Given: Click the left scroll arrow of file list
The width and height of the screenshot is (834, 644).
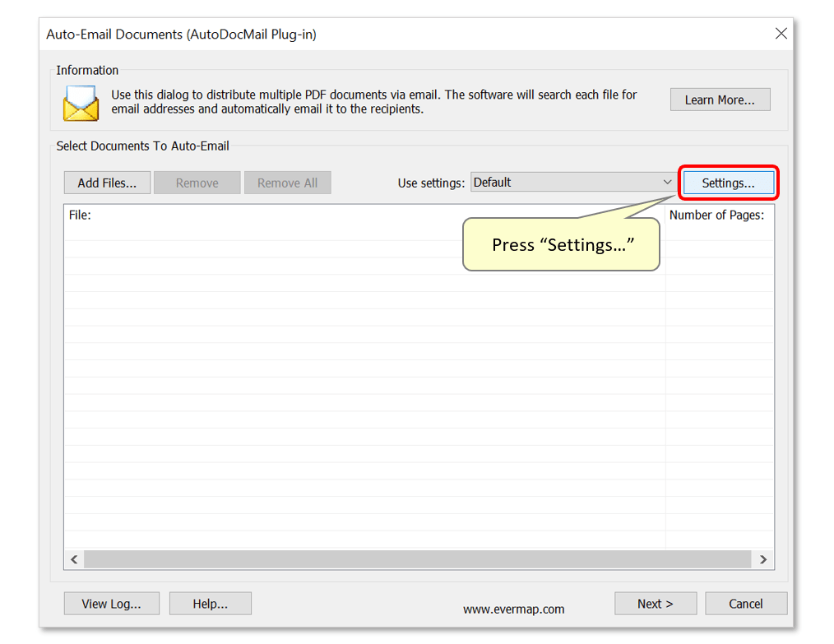Looking at the screenshot, I should 74,559.
